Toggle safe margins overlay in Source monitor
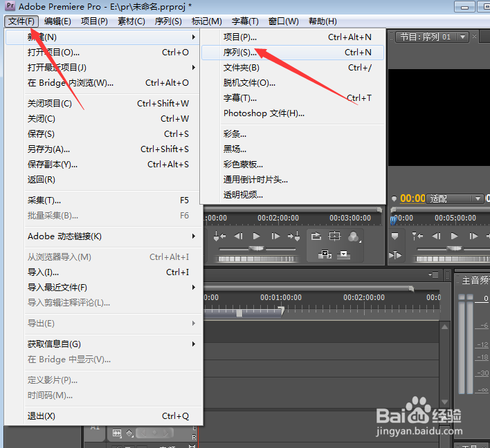The image size is (490, 448). pyautogui.click(x=334, y=236)
